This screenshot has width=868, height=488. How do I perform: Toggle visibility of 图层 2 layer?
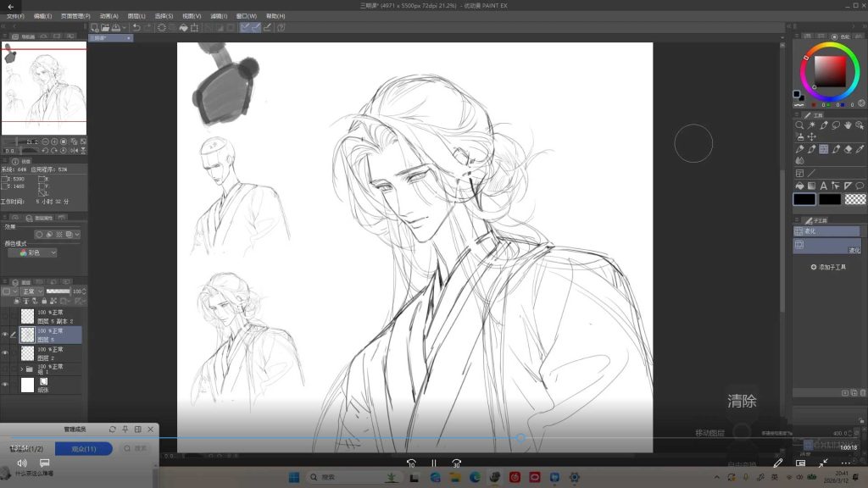click(5, 353)
